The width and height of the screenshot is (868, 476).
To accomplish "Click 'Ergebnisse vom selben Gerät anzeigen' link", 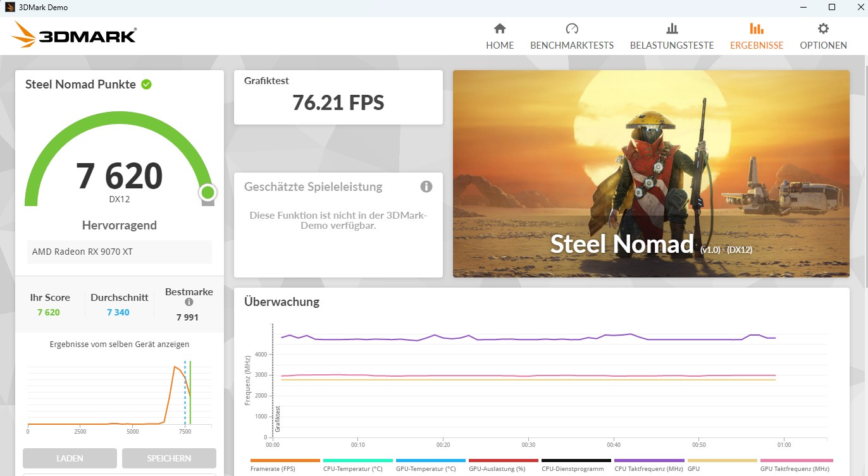I will pyautogui.click(x=120, y=345).
